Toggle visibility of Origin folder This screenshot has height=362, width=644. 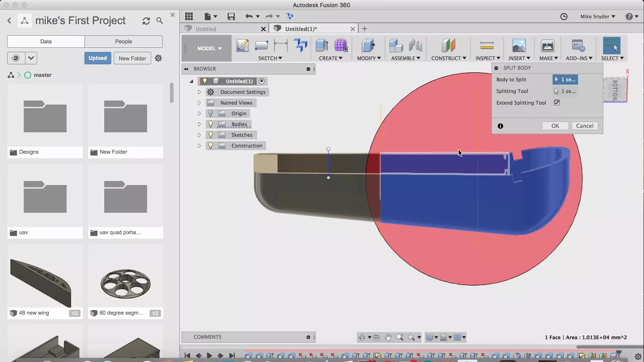(x=211, y=114)
